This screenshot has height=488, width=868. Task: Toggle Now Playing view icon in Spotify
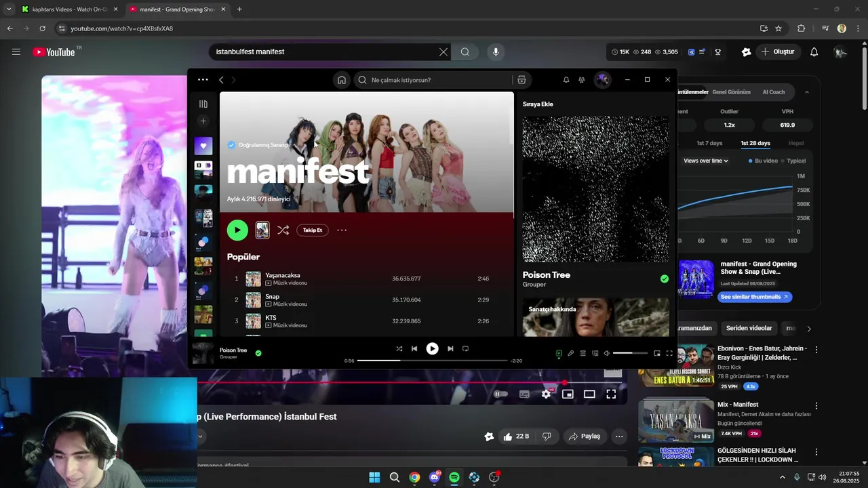559,353
